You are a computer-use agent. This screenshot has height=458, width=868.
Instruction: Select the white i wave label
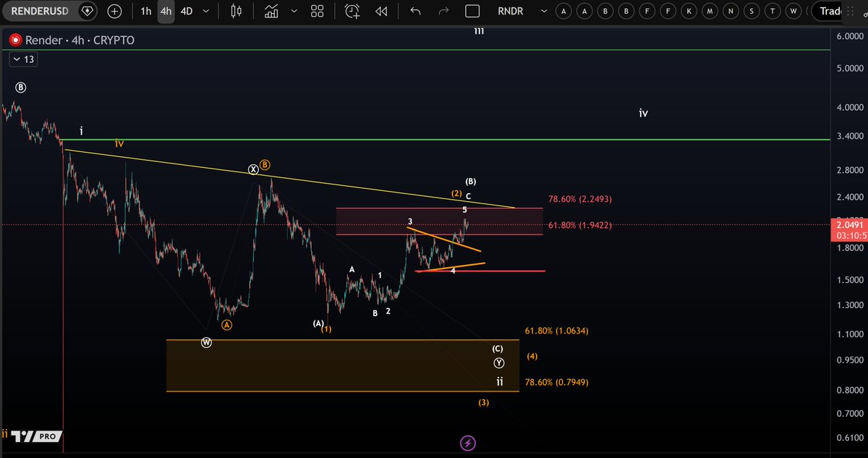[x=82, y=131]
